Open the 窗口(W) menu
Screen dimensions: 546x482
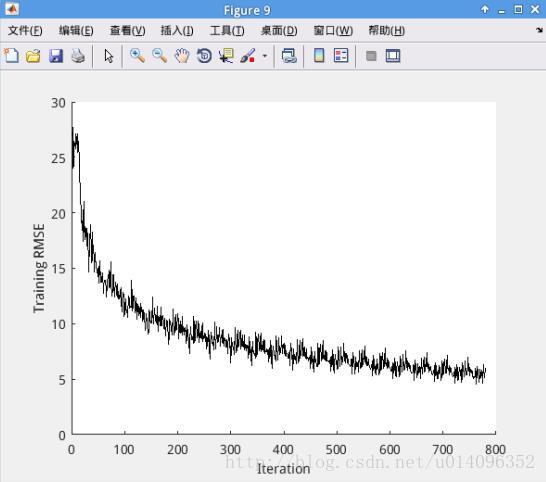tap(333, 31)
